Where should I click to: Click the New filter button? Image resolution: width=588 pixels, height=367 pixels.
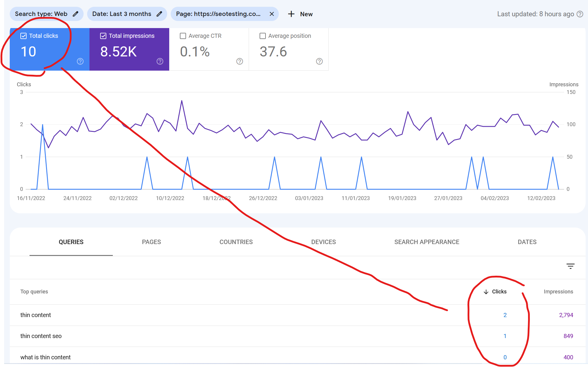pos(300,14)
